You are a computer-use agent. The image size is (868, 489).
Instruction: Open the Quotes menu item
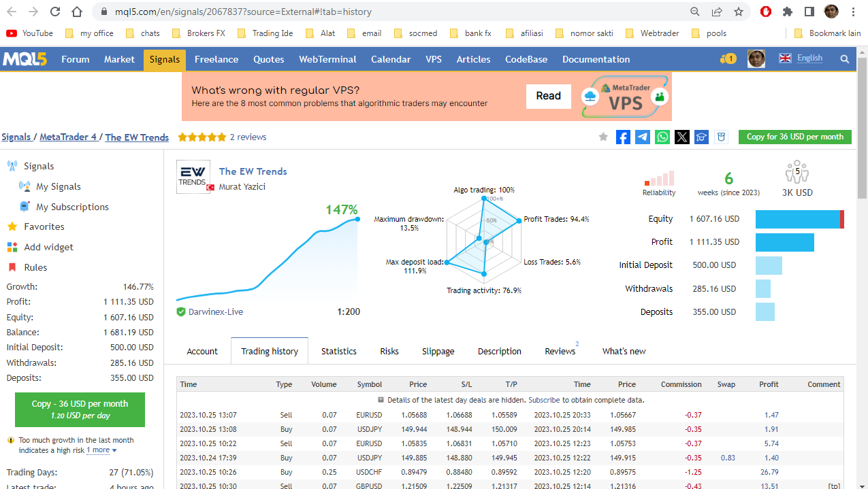pos(269,59)
